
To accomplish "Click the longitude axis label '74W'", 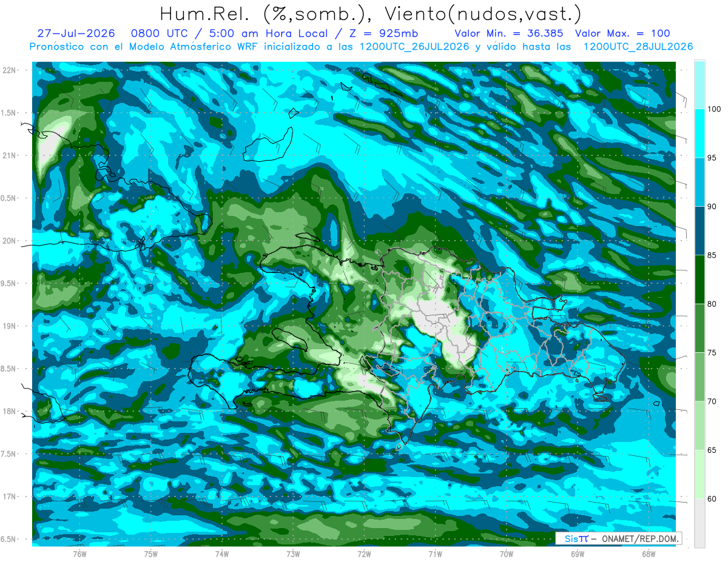I will [222, 554].
